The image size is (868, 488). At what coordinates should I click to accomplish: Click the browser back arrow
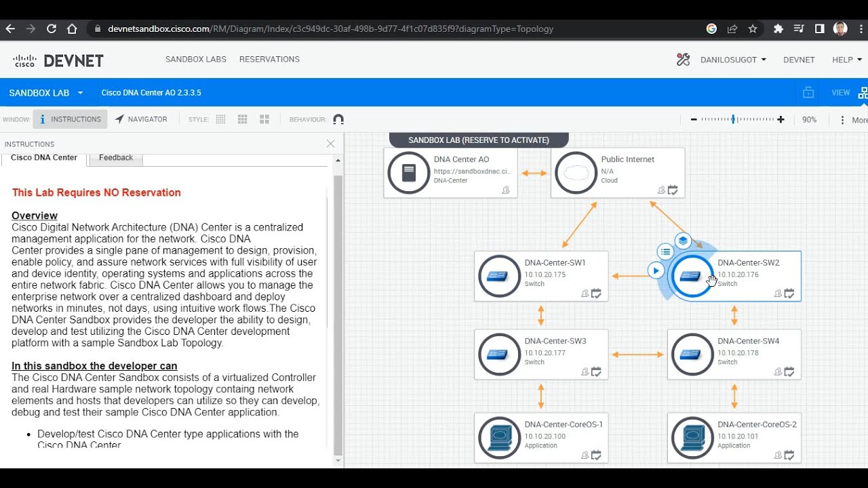pyautogui.click(x=9, y=28)
